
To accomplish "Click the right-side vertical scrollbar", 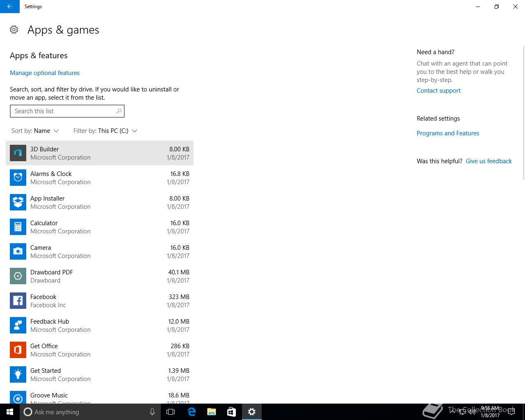I will coord(523,113).
